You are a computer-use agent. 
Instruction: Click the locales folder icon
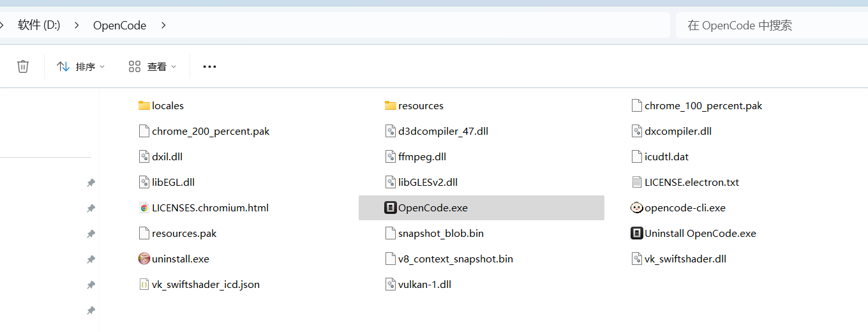pyautogui.click(x=144, y=105)
